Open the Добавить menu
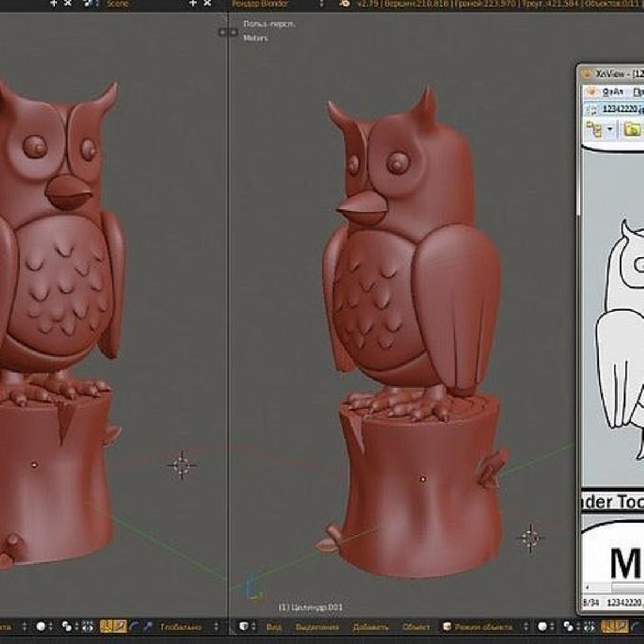 (371, 626)
